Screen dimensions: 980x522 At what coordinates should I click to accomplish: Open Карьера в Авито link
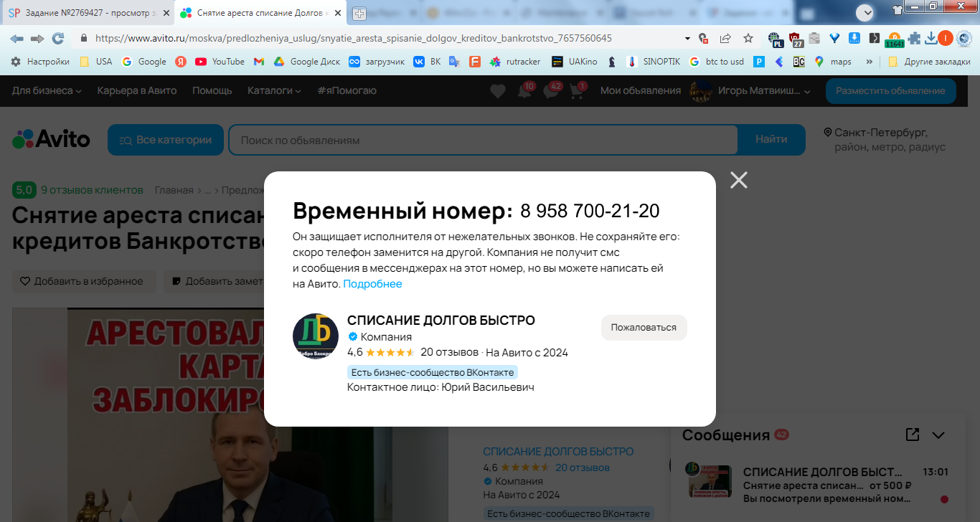pyautogui.click(x=137, y=90)
